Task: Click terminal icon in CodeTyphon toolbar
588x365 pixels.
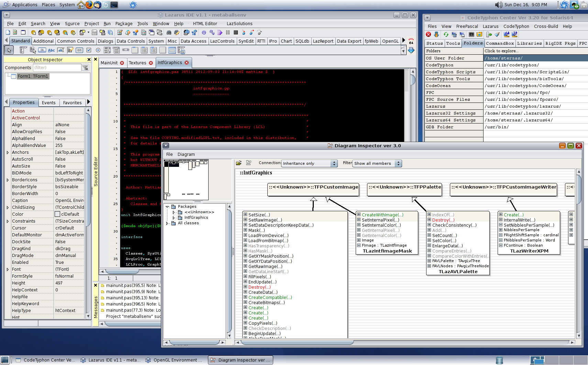Action: coord(471,34)
